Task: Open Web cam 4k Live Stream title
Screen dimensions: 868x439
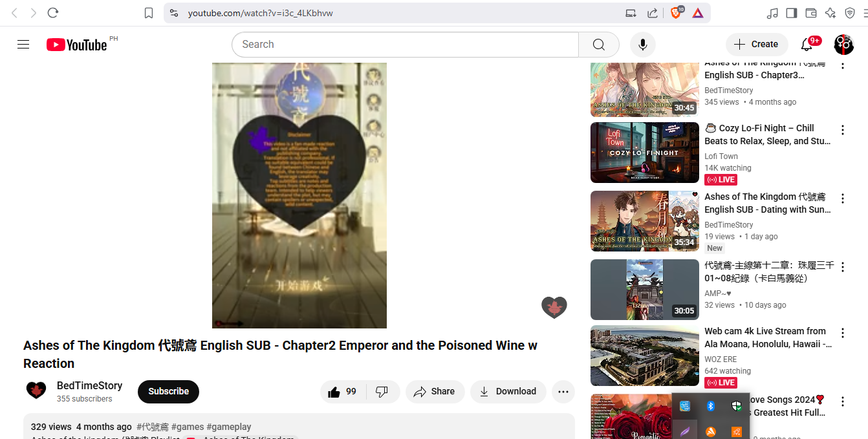Action: tap(768, 337)
